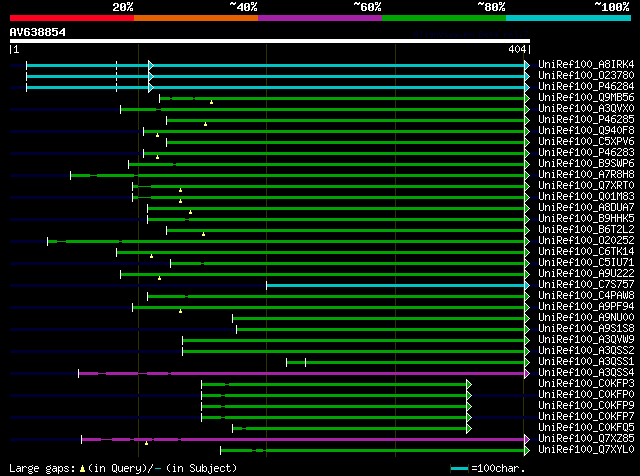Image resolution: width=640 pixels, height=476 pixels.
Task: Select the UniRef100_Q940F8 hit name
Action: pos(586,131)
